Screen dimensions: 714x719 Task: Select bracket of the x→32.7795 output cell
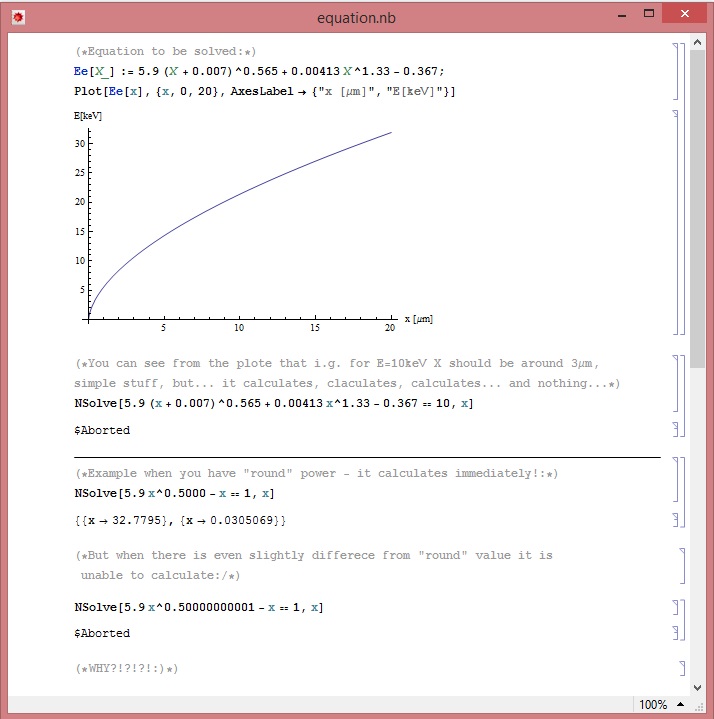pos(676,520)
